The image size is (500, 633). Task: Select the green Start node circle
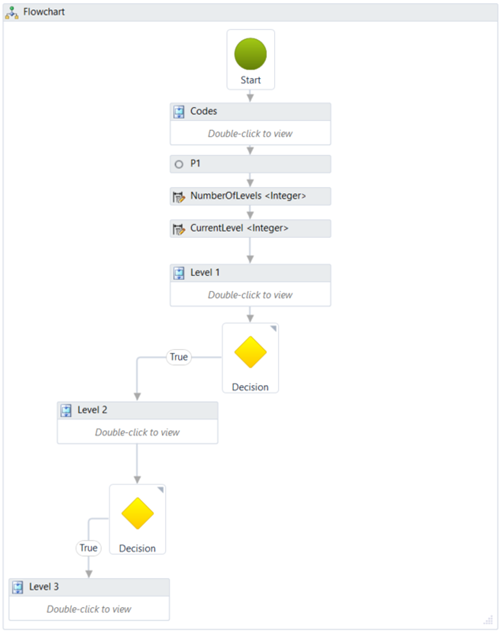point(250,54)
